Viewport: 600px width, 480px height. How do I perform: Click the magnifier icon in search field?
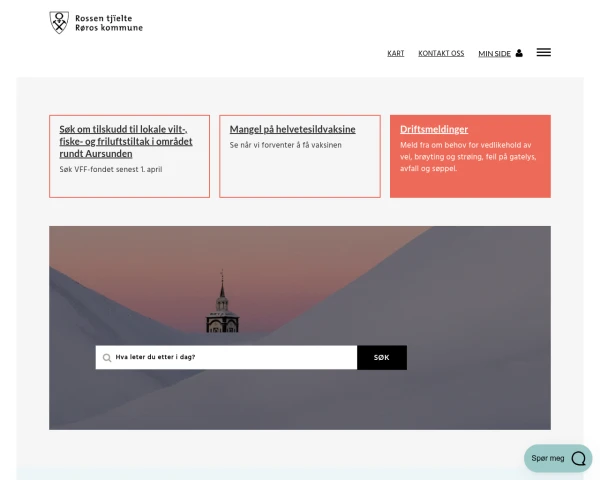pos(107,358)
